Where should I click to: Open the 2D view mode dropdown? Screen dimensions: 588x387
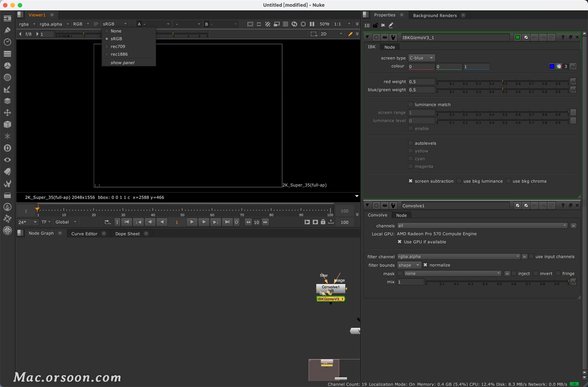tap(332, 34)
